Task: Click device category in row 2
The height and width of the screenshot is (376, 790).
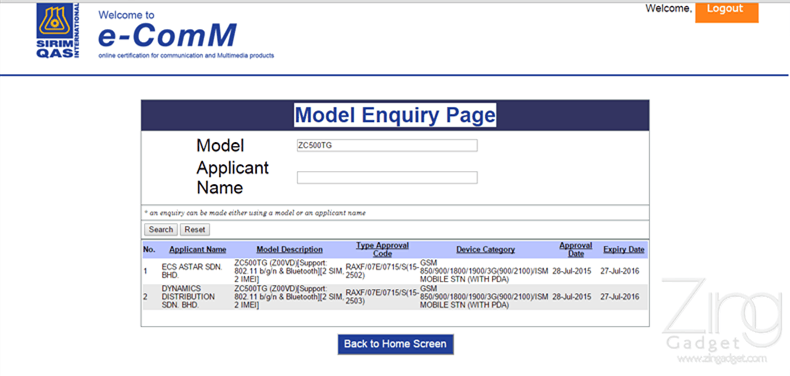Action: coord(484,297)
